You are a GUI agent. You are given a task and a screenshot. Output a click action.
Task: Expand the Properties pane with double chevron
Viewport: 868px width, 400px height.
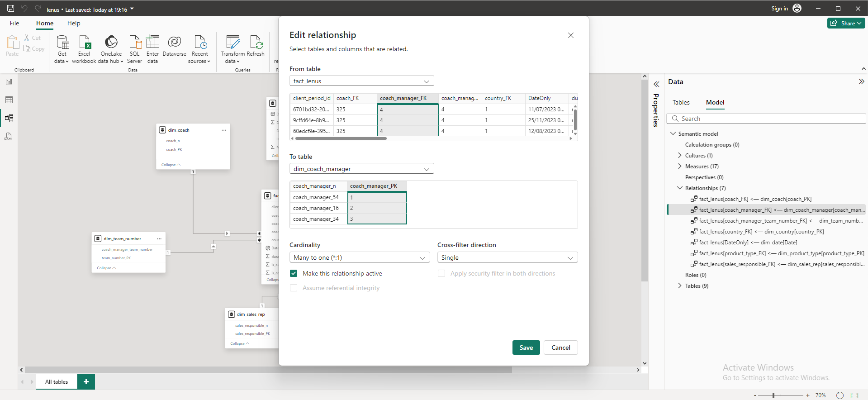click(x=656, y=84)
